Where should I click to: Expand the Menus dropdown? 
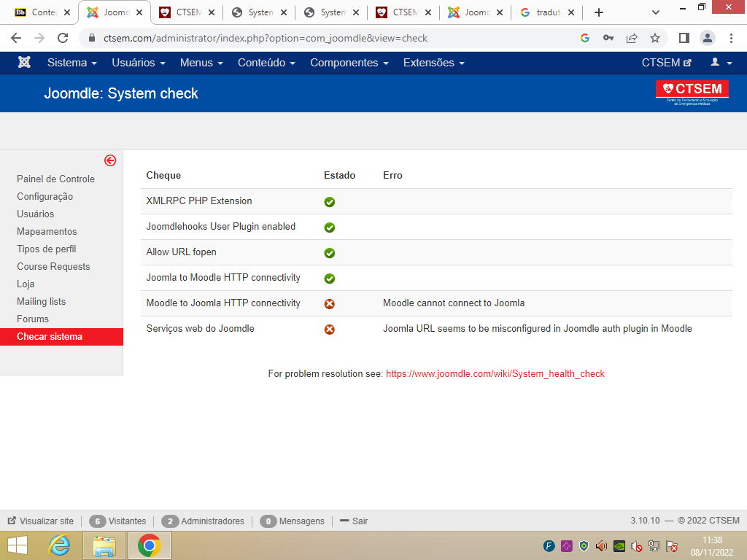[x=201, y=63]
